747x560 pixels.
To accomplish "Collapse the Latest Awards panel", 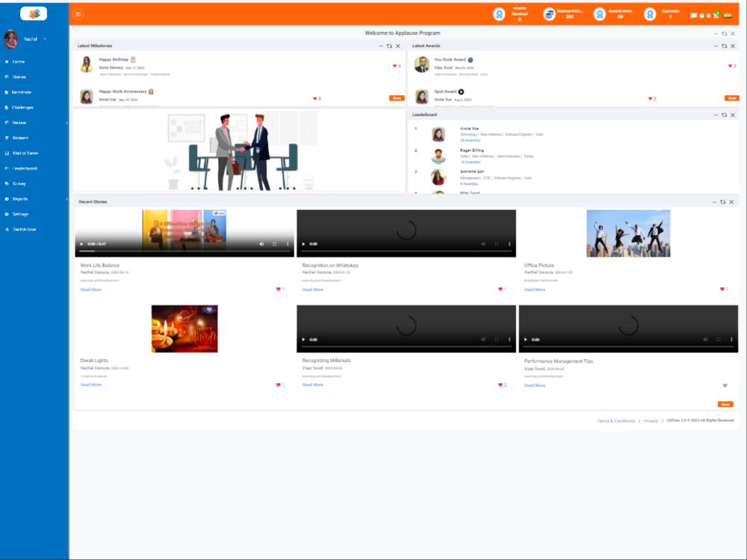I will pos(716,46).
